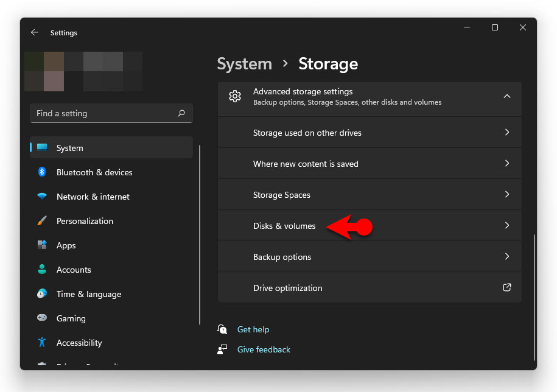Screen dimensions: 557x392
Task: Select Where new content is saved
Action: coord(306,164)
